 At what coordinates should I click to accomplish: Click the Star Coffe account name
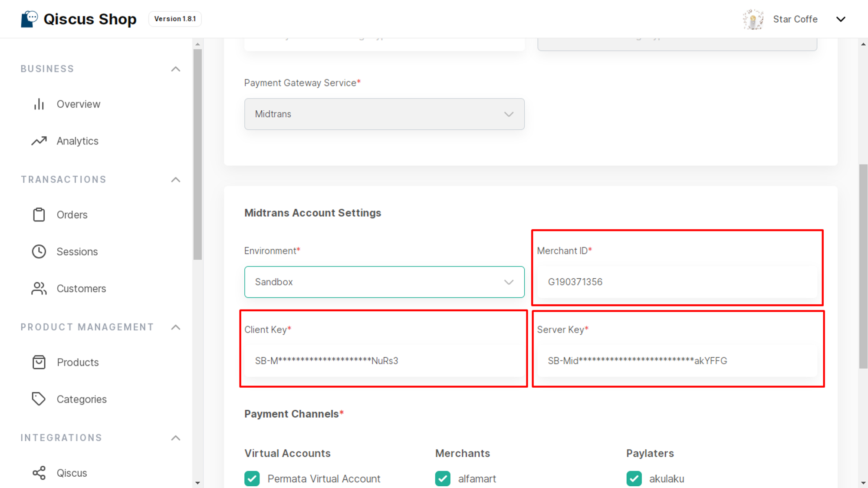point(795,19)
